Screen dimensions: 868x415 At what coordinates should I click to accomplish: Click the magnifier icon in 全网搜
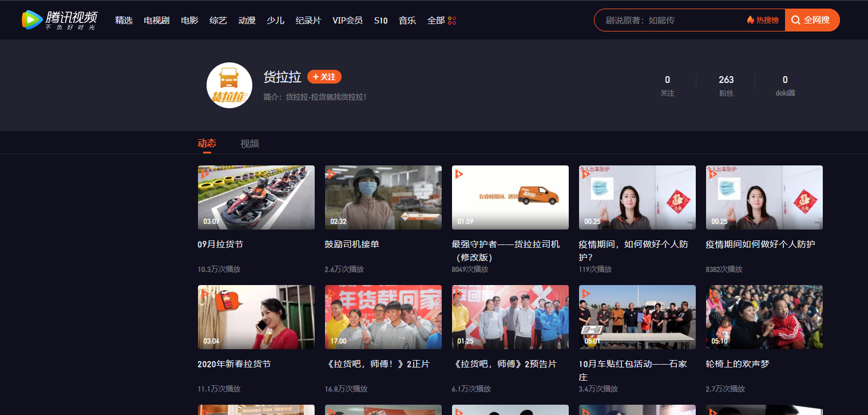coord(796,19)
